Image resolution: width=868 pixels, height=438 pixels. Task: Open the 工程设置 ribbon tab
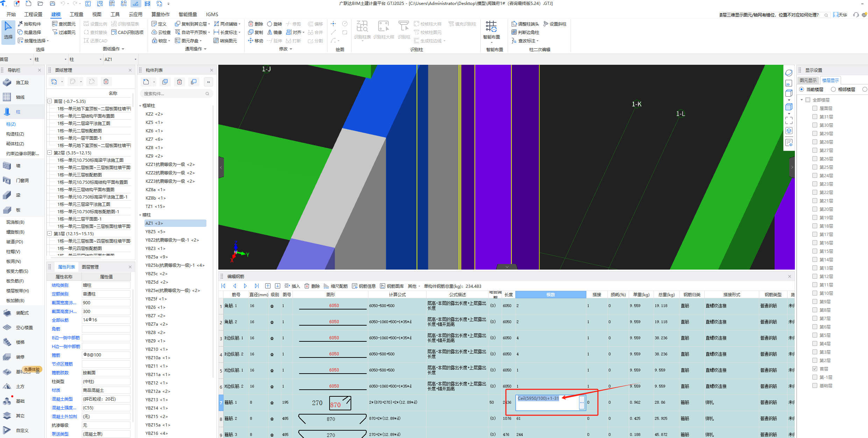33,14
